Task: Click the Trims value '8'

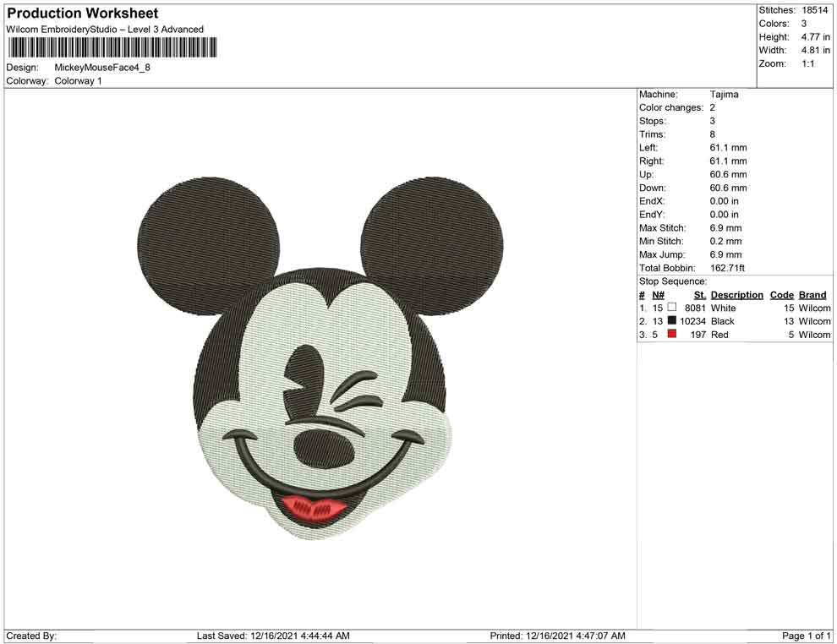Action: tap(712, 134)
